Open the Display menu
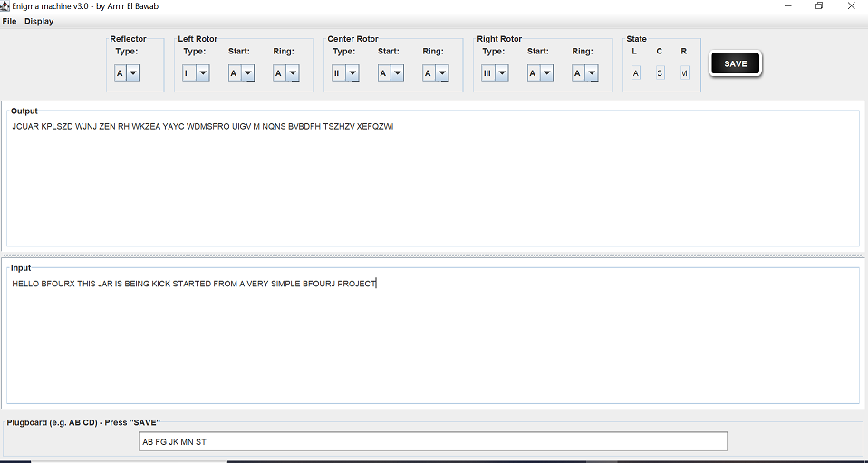The image size is (868, 463). click(x=39, y=22)
